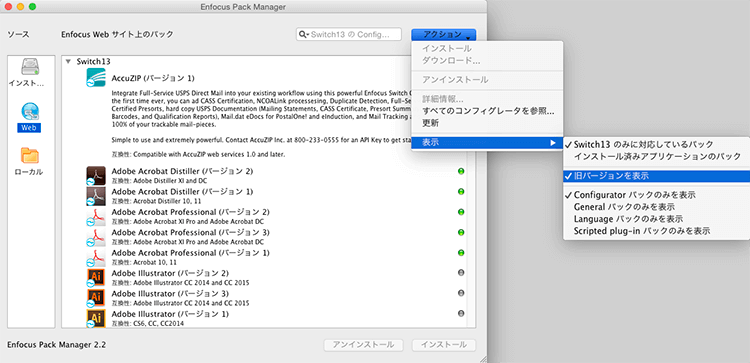Click the green zoom window button
The width and height of the screenshot is (750, 363).
click(x=33, y=7)
